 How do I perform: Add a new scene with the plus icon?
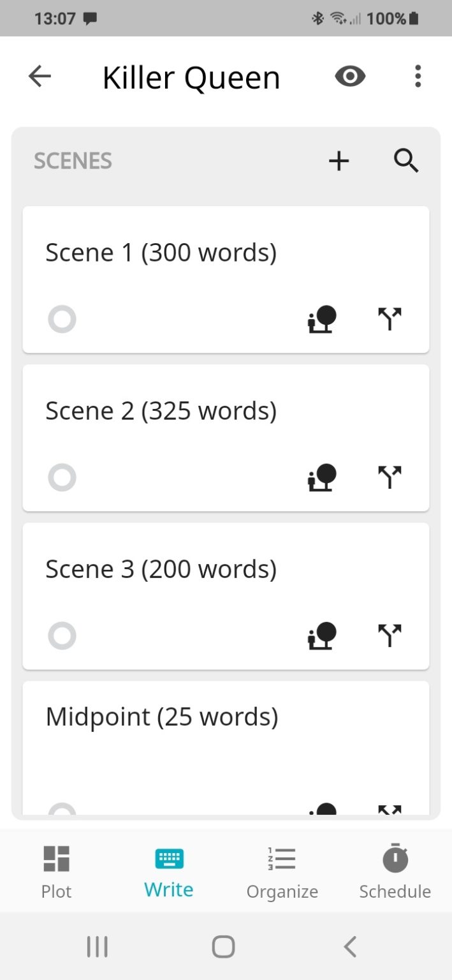click(339, 161)
